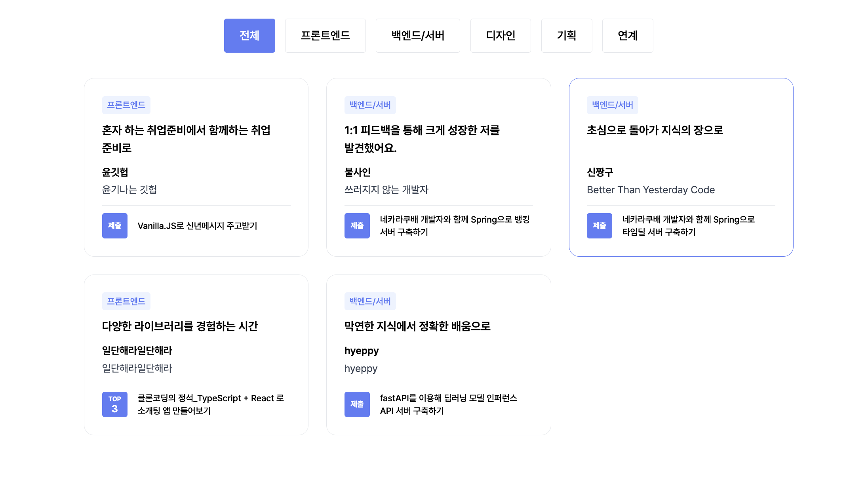Open course Vanilla.JS로 신년메시지 주고받기
The width and height of the screenshot is (868, 488).
point(197,226)
